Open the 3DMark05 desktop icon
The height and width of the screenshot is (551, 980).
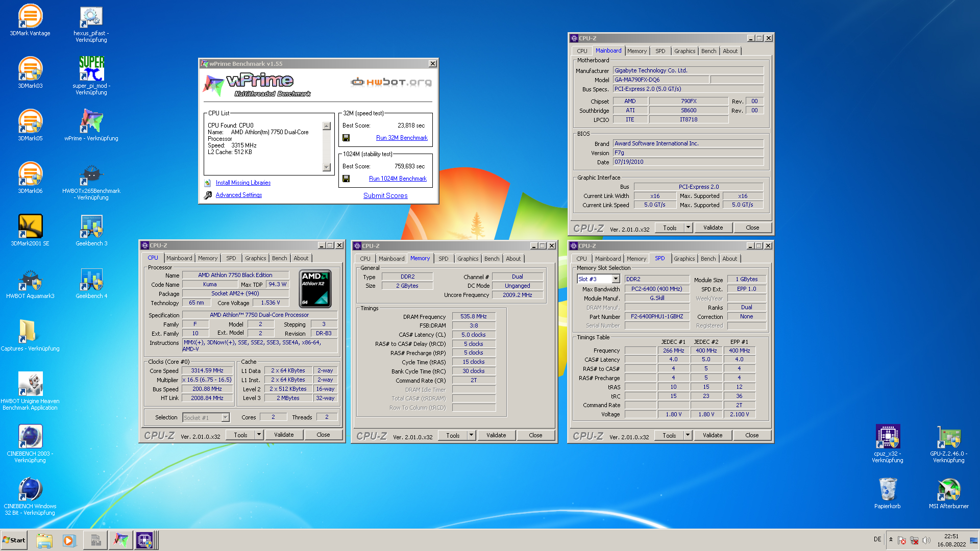click(30, 125)
